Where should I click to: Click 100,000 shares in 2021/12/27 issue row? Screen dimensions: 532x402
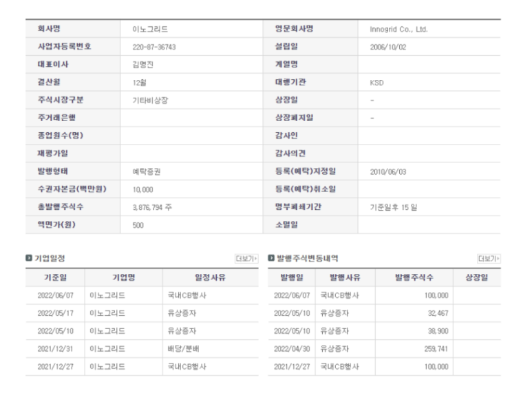(x=436, y=367)
